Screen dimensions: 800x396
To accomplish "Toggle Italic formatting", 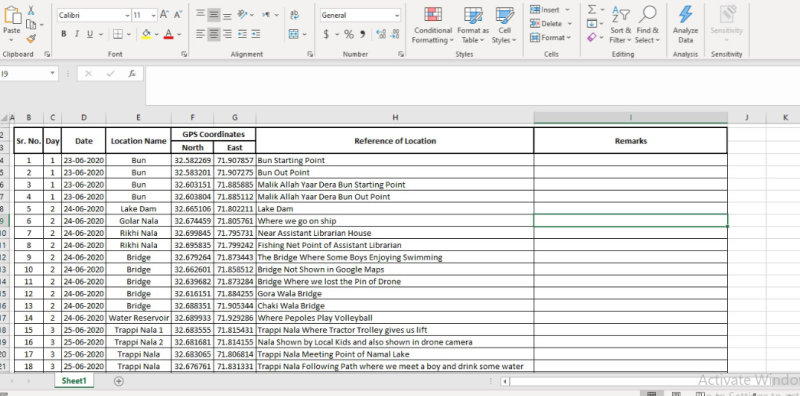I will point(77,34).
